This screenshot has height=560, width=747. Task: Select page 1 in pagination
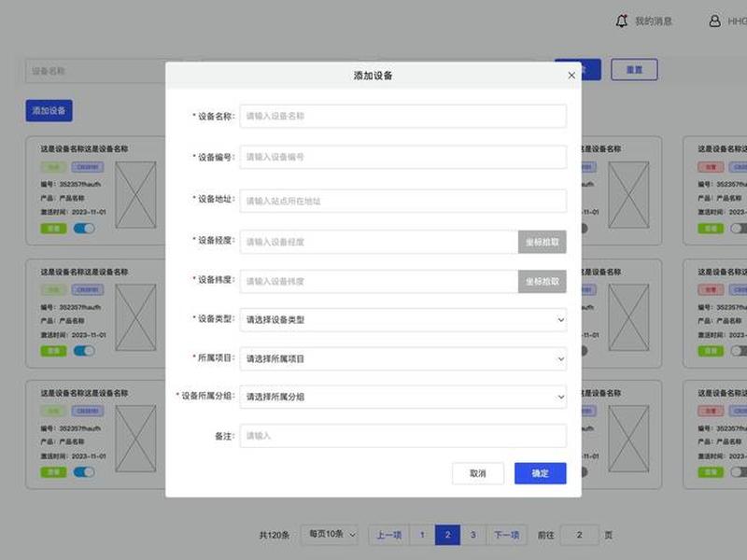(422, 535)
